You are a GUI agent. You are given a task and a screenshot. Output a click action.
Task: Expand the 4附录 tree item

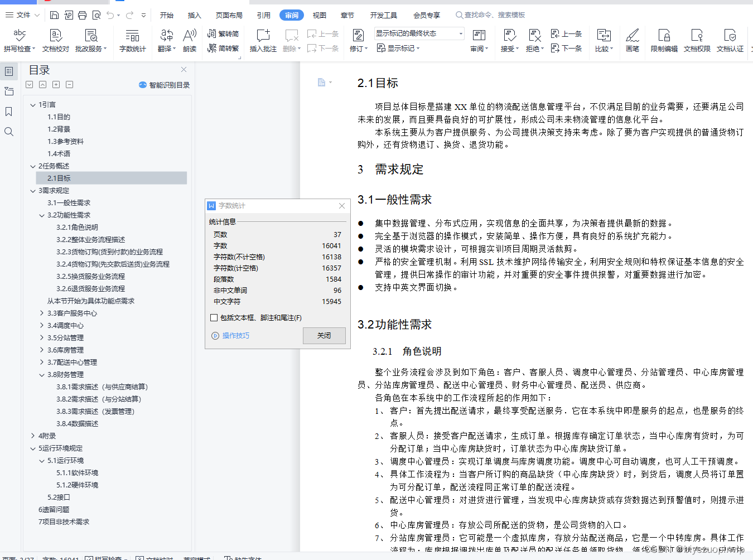point(33,436)
